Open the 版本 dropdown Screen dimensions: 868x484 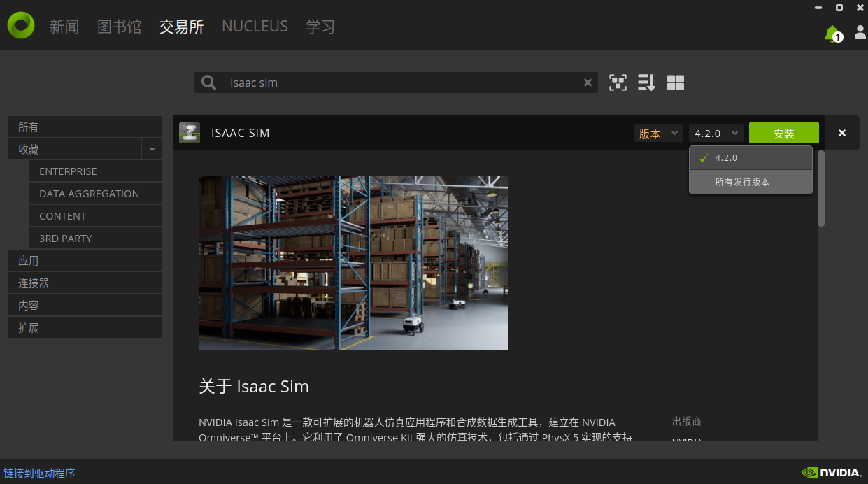coord(658,134)
